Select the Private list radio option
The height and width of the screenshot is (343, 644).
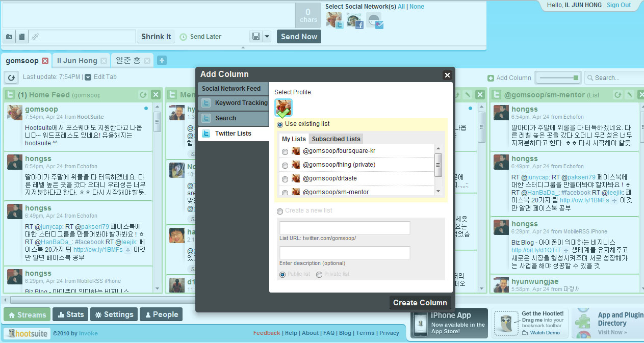[x=319, y=274]
